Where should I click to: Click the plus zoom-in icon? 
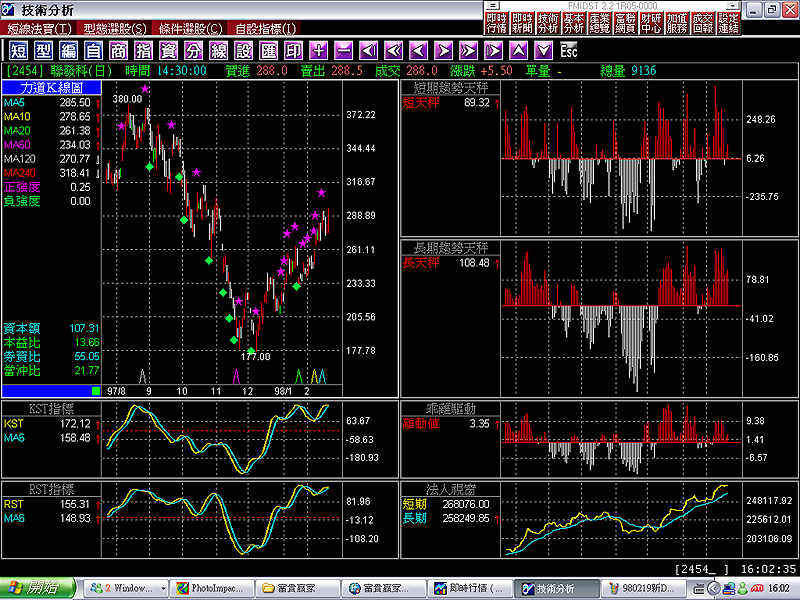tap(318, 51)
